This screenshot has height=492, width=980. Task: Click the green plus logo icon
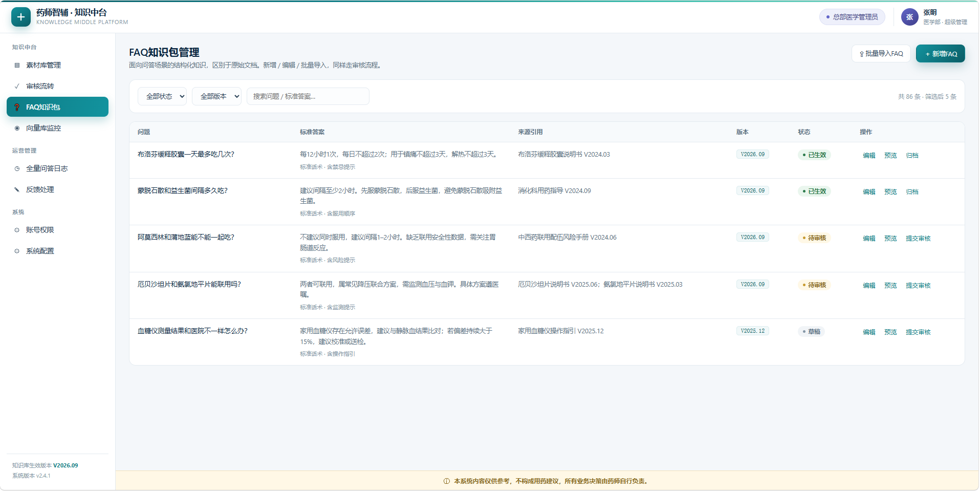tap(20, 17)
